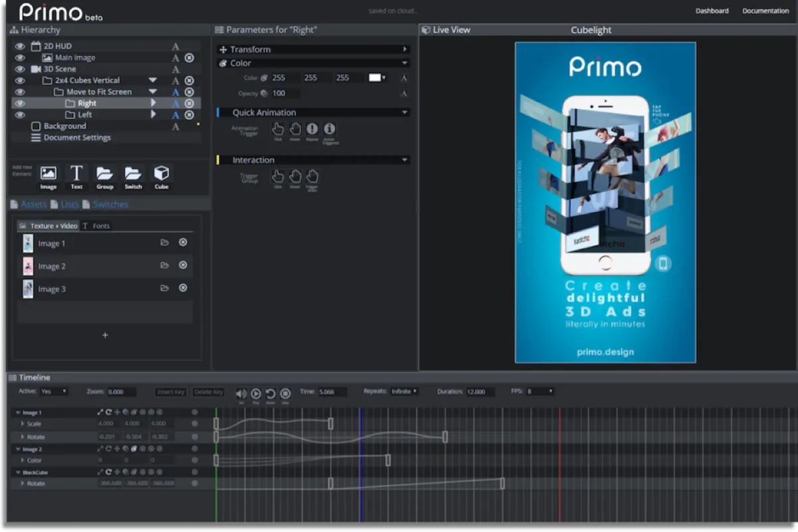This screenshot has width=798, height=532.
Task: Hide the 3D Scene layer
Action: [20, 69]
